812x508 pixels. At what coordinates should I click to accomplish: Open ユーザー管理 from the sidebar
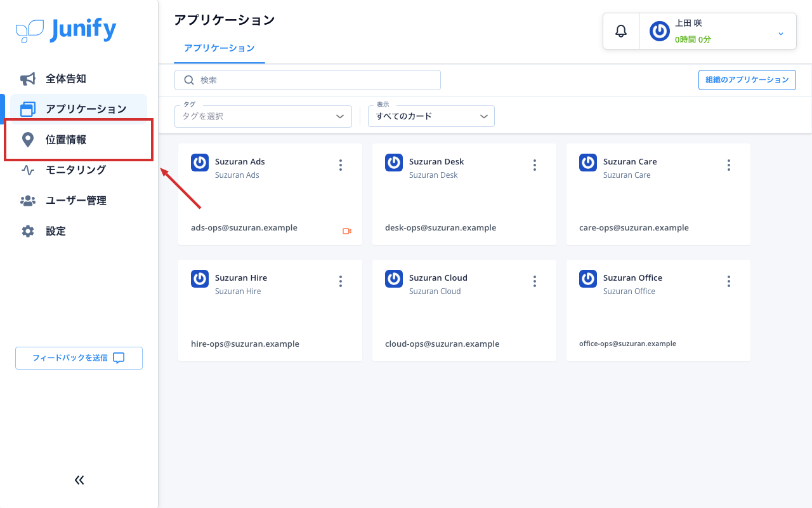pos(79,201)
